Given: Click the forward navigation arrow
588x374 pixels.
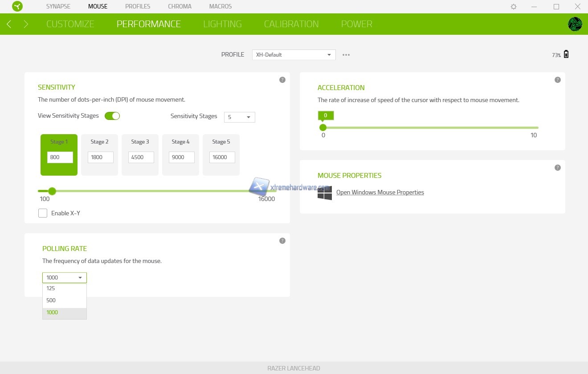Looking at the screenshot, I should pyautogui.click(x=26, y=24).
